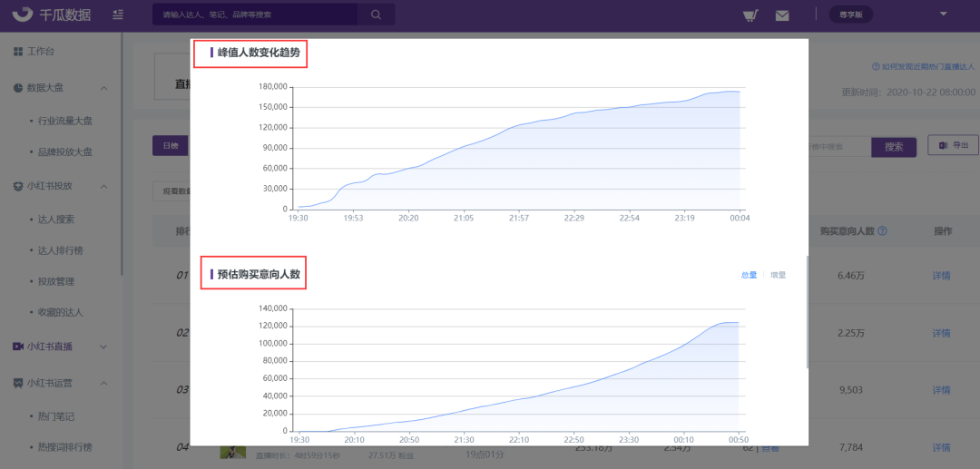
Task: Switch chart to 总量 view
Action: [x=749, y=275]
